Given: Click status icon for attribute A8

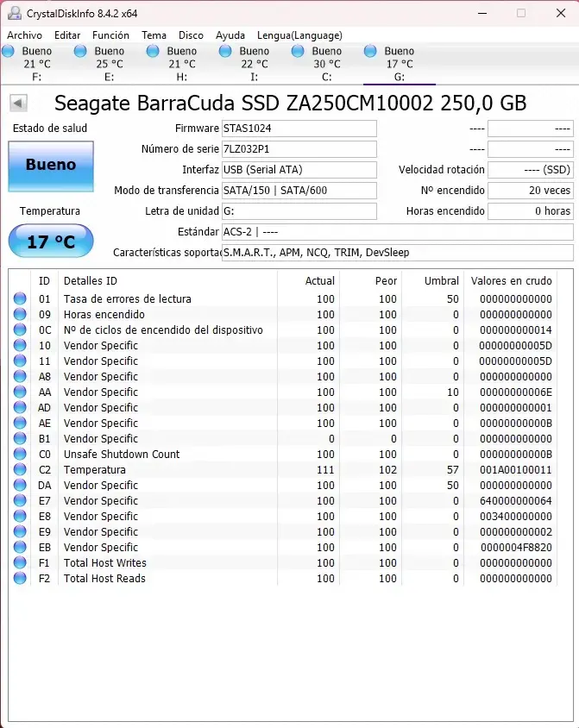Looking at the screenshot, I should [x=20, y=377].
